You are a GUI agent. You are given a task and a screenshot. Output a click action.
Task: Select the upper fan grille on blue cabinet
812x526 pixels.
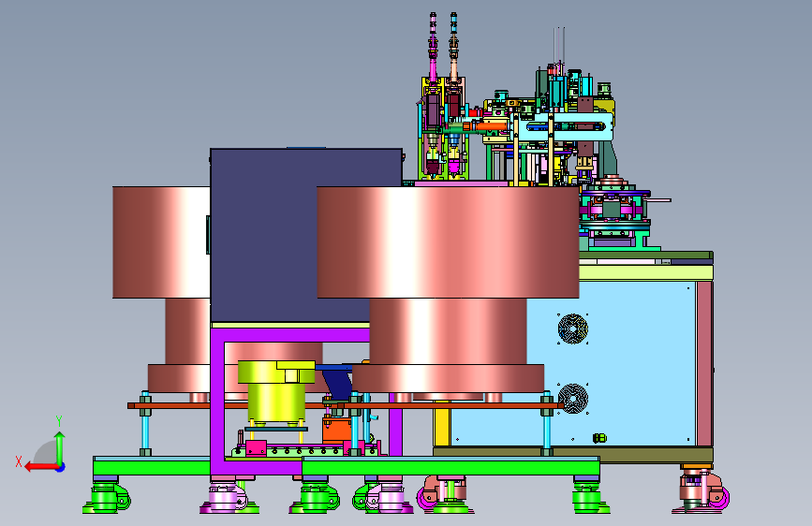click(573, 329)
